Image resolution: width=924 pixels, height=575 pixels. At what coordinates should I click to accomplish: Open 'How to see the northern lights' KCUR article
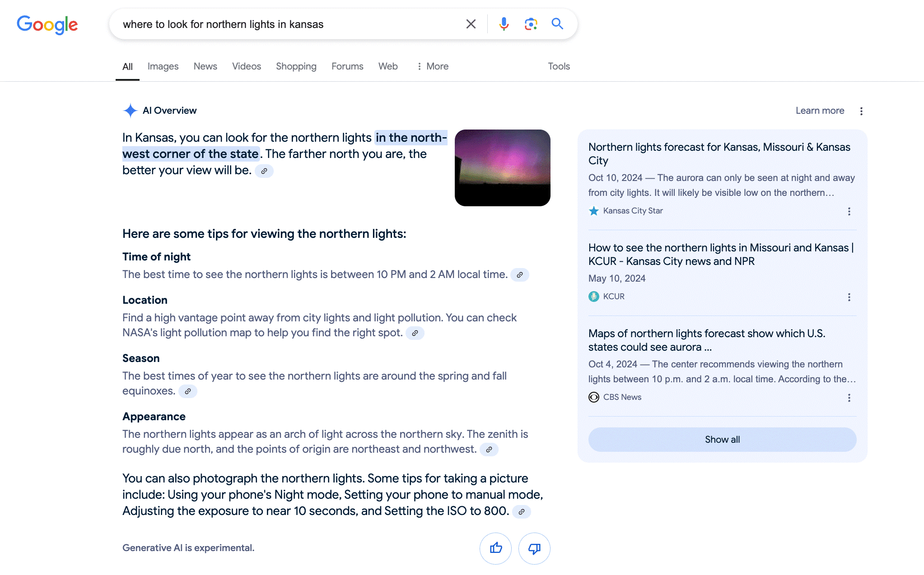tap(721, 255)
